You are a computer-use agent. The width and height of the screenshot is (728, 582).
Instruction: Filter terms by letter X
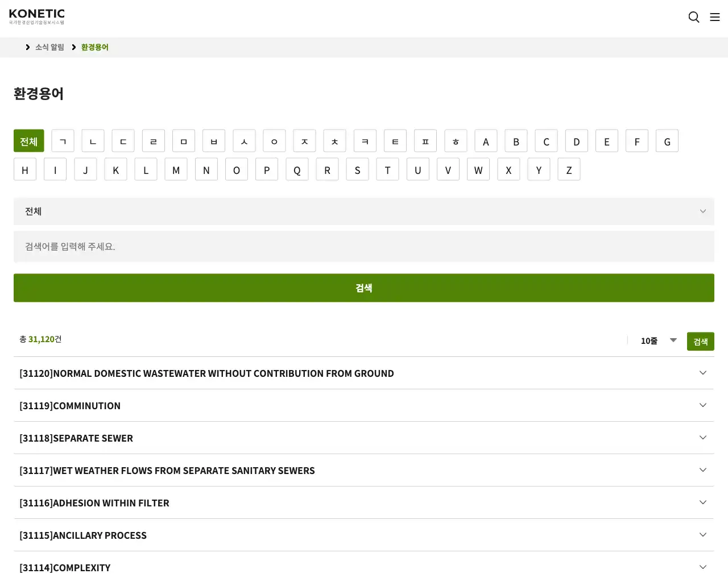coord(508,169)
